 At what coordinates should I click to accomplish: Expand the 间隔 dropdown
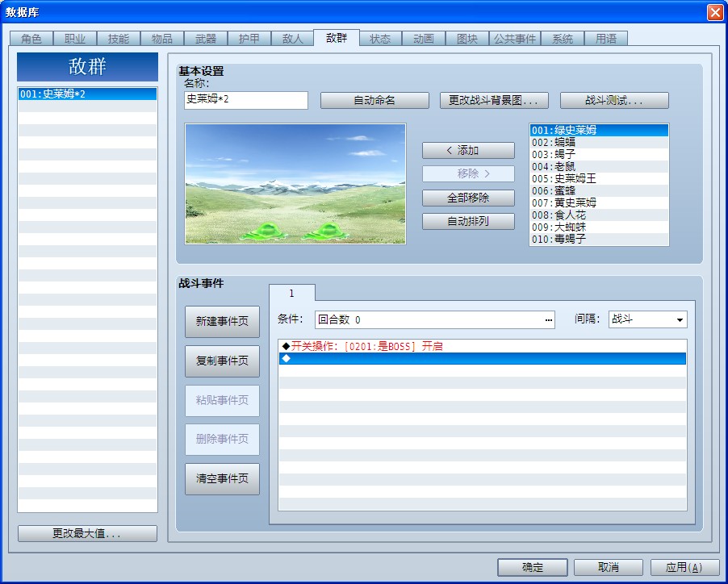[680, 319]
